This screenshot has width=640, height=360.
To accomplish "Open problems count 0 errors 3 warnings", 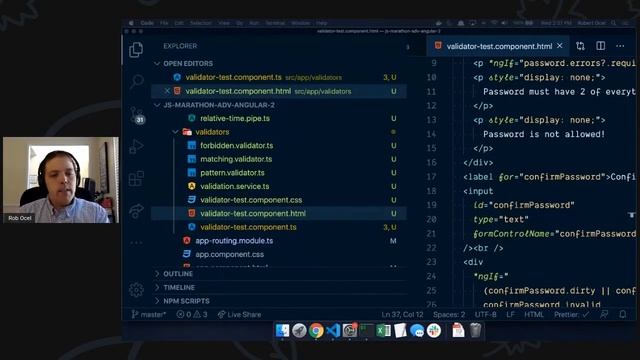I will click(x=192, y=314).
